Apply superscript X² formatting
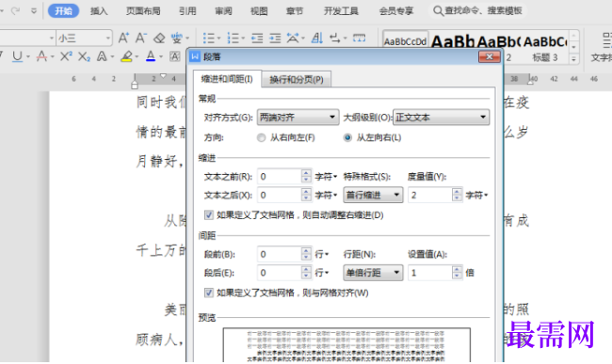612x364 pixels. click(66, 56)
